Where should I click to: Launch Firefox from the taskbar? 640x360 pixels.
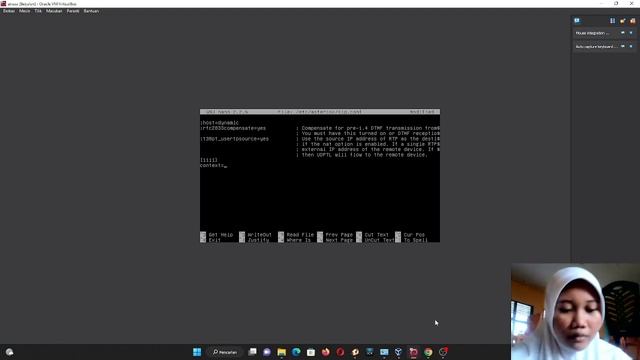pyautogui.click(x=326, y=352)
